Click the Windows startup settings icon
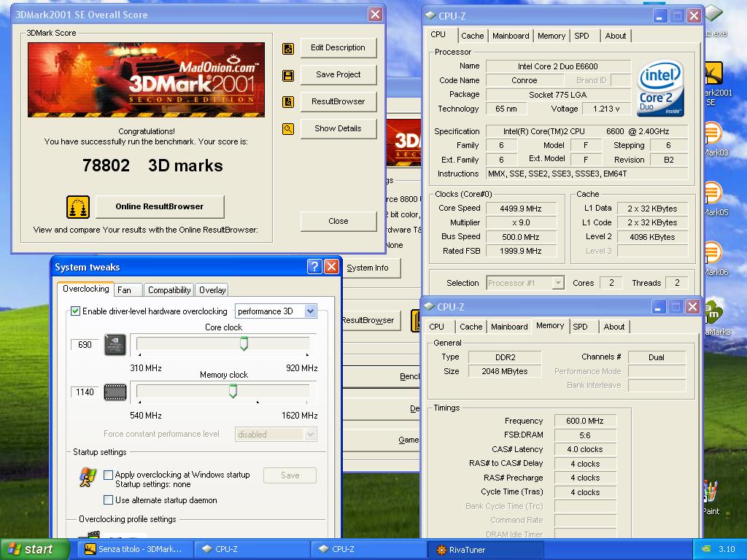Image resolution: width=747 pixels, height=560 pixels. point(88,477)
